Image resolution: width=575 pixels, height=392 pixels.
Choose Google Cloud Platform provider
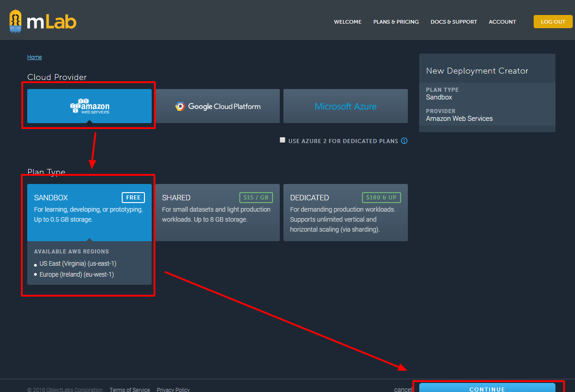point(218,106)
